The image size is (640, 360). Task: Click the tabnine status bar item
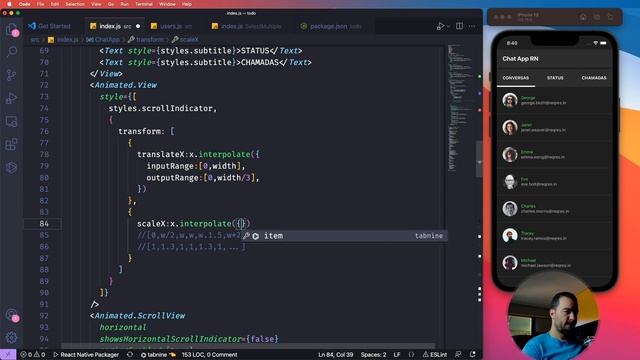(158, 354)
